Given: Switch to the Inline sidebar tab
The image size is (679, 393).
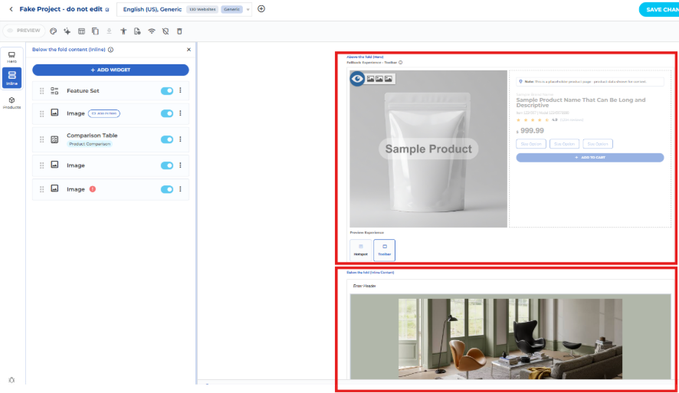Looking at the screenshot, I should (x=12, y=78).
